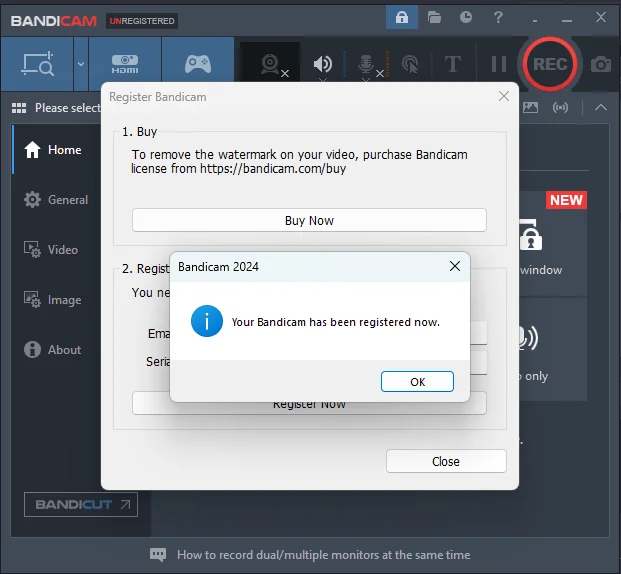621x574 pixels.
Task: Select game recording mode gamepad icon
Action: pyautogui.click(x=198, y=64)
